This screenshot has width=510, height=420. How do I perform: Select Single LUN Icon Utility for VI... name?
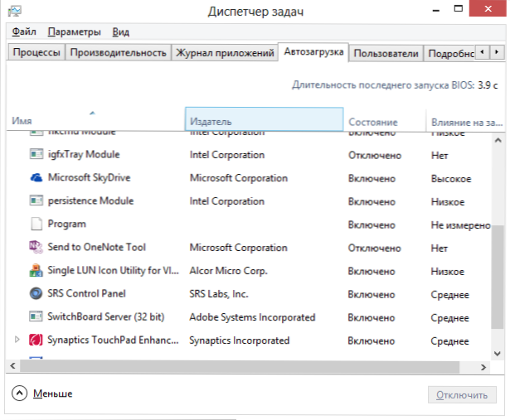click(113, 270)
